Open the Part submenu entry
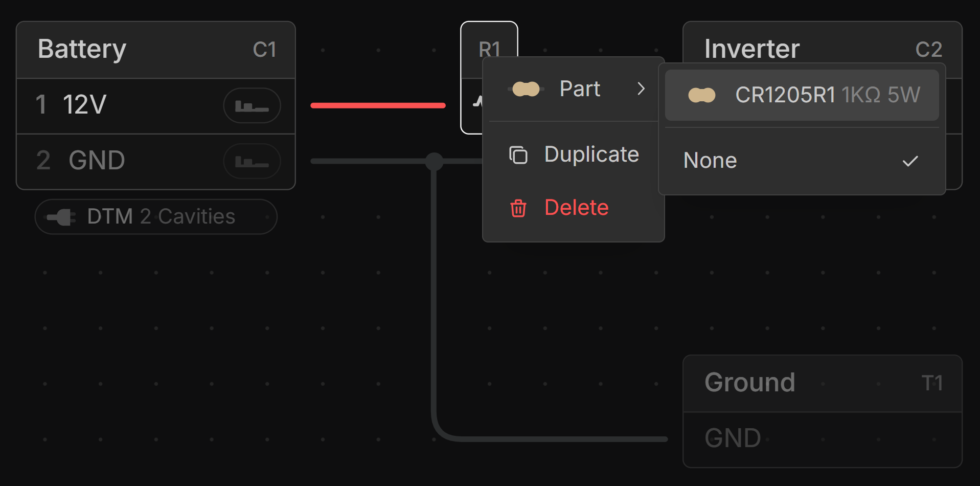980x486 pixels. point(579,89)
